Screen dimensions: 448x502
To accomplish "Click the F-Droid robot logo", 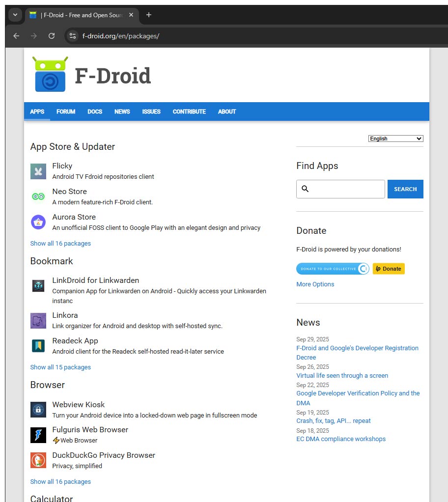I will [50, 74].
